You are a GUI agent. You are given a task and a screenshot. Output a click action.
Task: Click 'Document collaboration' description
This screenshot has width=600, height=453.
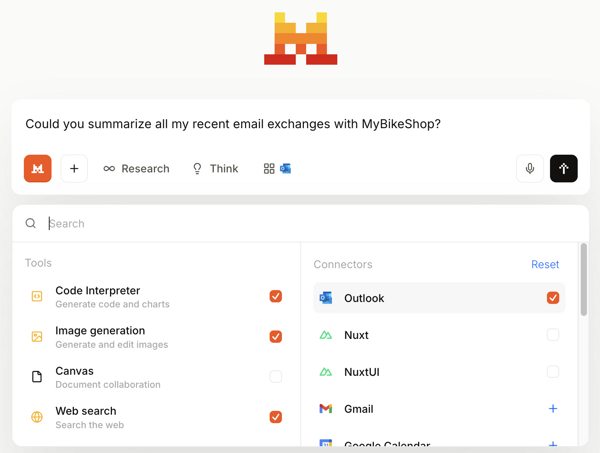tap(108, 385)
